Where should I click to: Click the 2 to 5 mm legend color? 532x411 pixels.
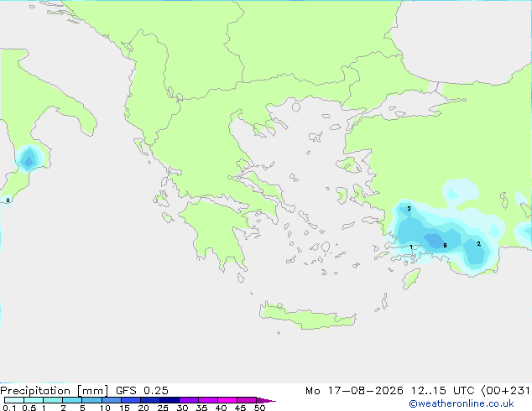click(x=72, y=400)
